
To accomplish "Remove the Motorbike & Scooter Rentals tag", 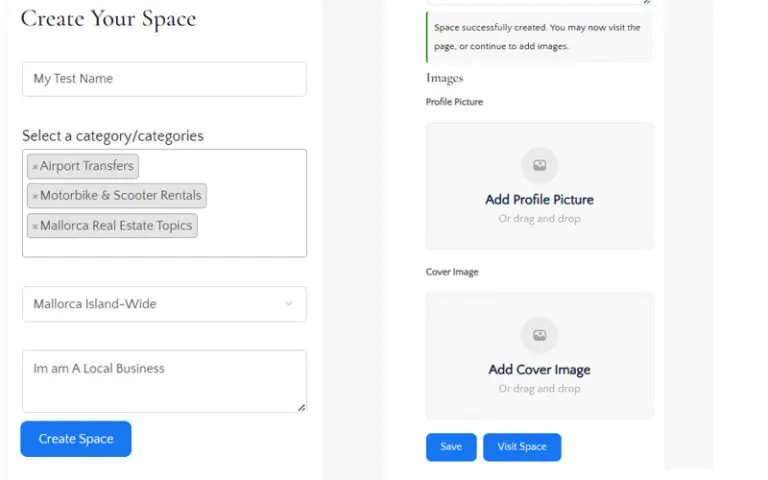I will 35,197.
